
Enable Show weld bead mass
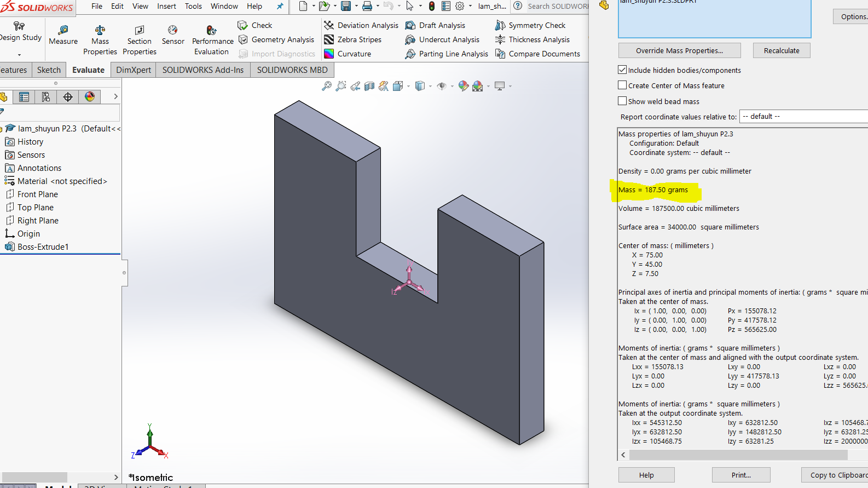pyautogui.click(x=622, y=101)
